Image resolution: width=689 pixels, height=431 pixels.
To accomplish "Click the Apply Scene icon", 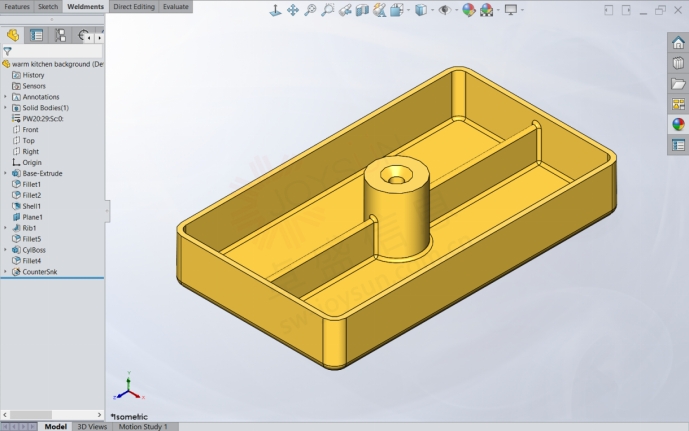I will coord(486,10).
